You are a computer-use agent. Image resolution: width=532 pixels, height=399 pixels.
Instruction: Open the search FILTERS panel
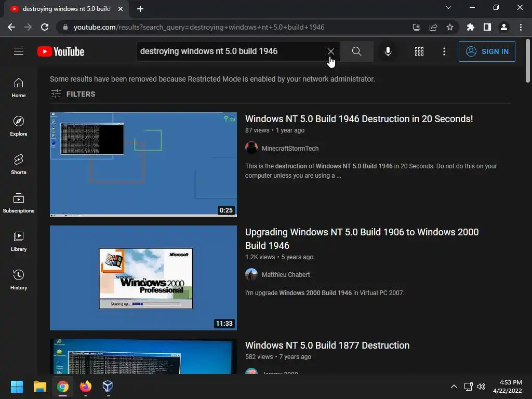point(73,94)
